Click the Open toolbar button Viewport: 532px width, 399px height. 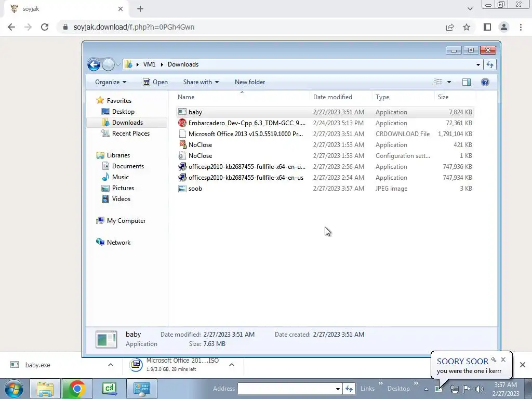coord(155,82)
